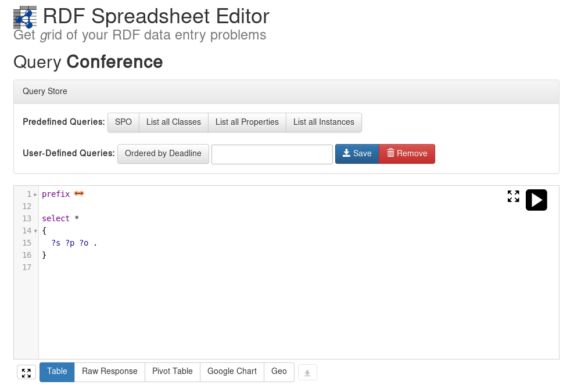The width and height of the screenshot is (574, 392).
Task: Click the Remove query button
Action: 407,154
